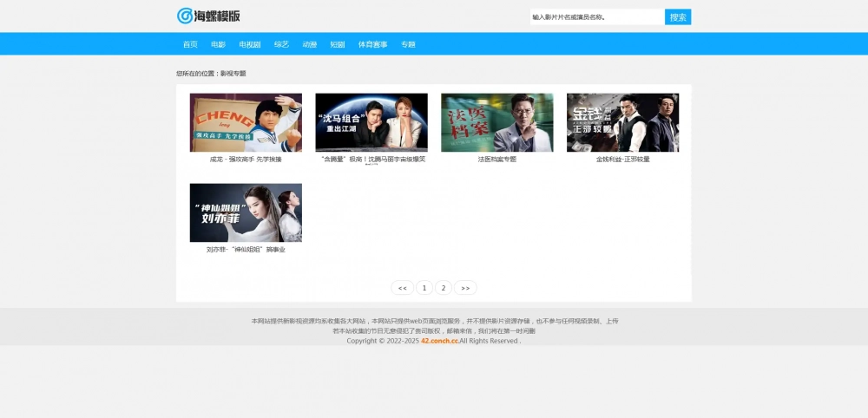Click the 刘亦菲 神仙姐姐 poster

pos(246,212)
